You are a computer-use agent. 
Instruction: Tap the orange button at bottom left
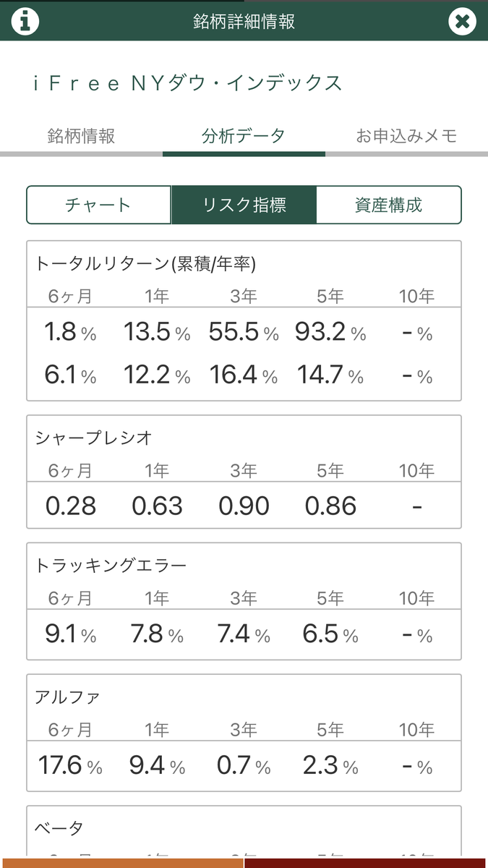click(x=121, y=862)
